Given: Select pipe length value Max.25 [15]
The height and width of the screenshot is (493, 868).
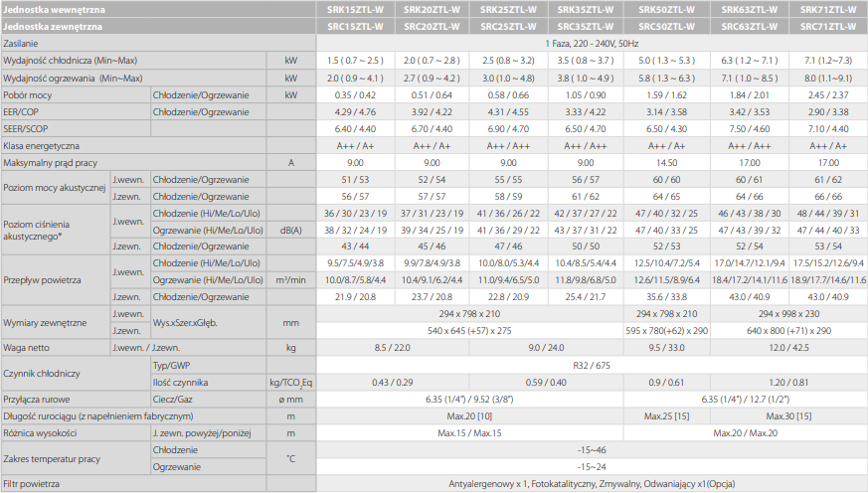Looking at the screenshot, I should click(x=666, y=416).
